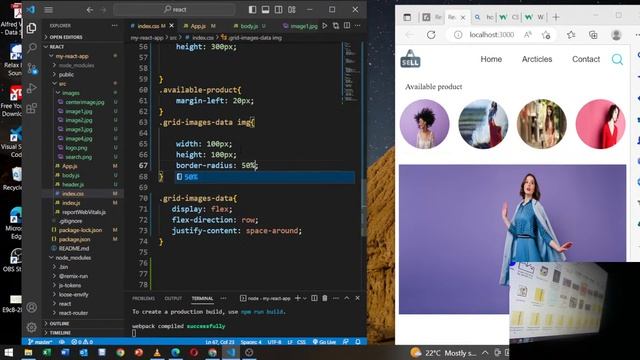Close the terminal panel
The width and height of the screenshot is (640, 360).
point(357,298)
